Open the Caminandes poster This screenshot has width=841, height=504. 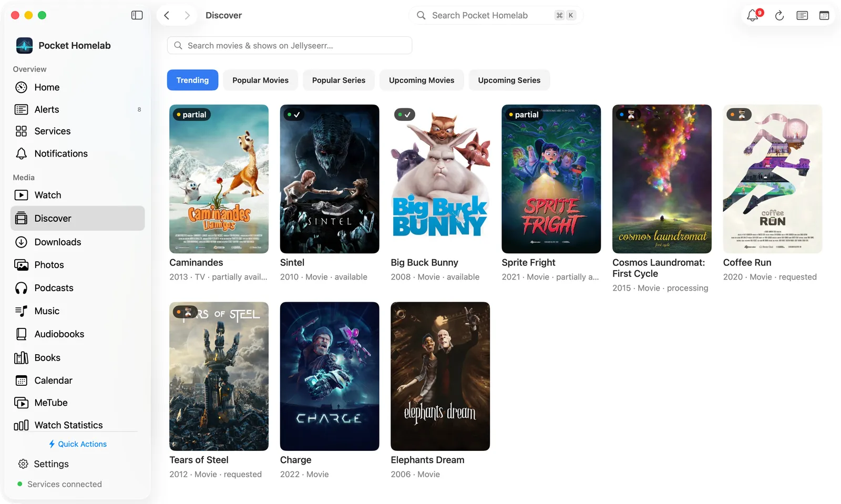click(219, 179)
